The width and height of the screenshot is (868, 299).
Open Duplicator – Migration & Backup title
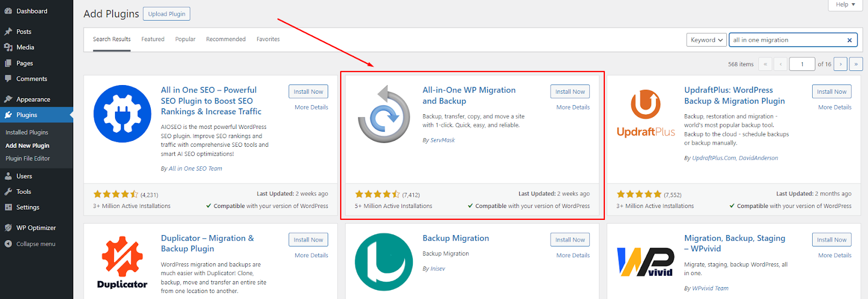tap(207, 243)
